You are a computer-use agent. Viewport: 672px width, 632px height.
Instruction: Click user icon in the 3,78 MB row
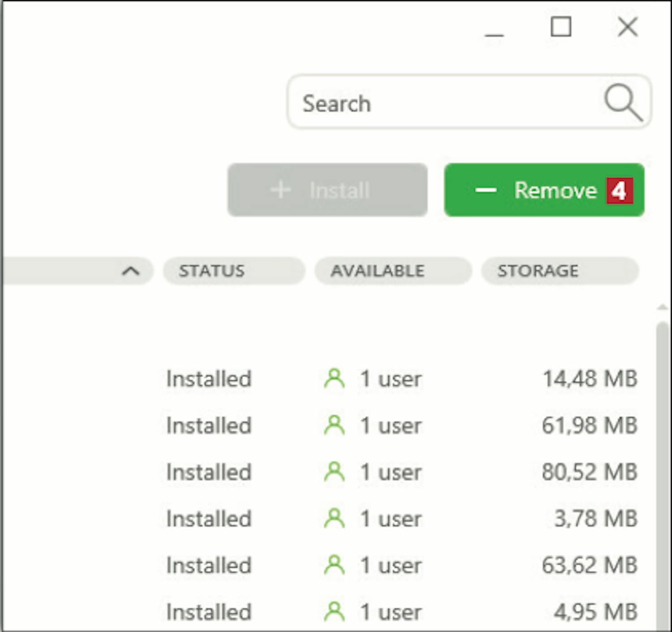point(334,519)
